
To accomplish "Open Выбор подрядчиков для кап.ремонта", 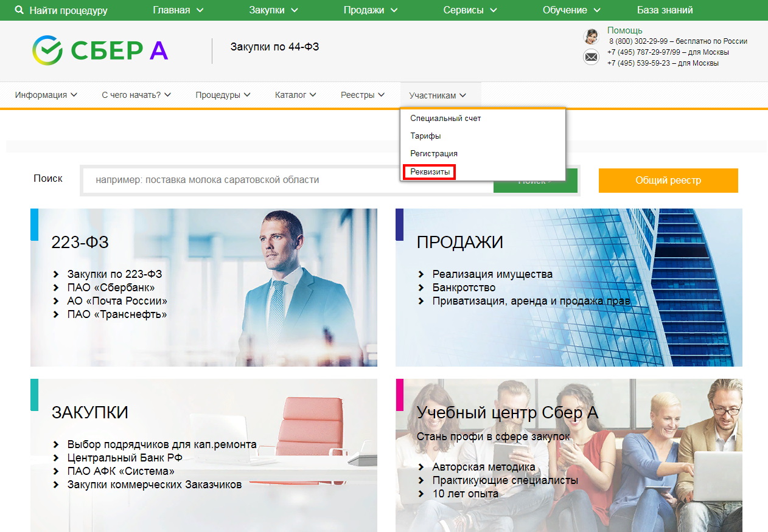I will (162, 444).
